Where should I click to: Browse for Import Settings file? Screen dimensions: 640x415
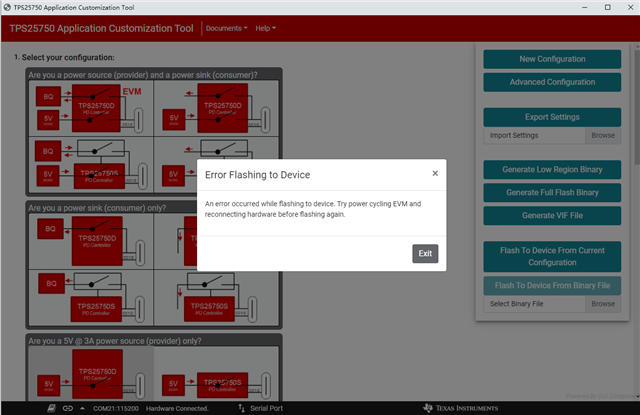tap(603, 135)
